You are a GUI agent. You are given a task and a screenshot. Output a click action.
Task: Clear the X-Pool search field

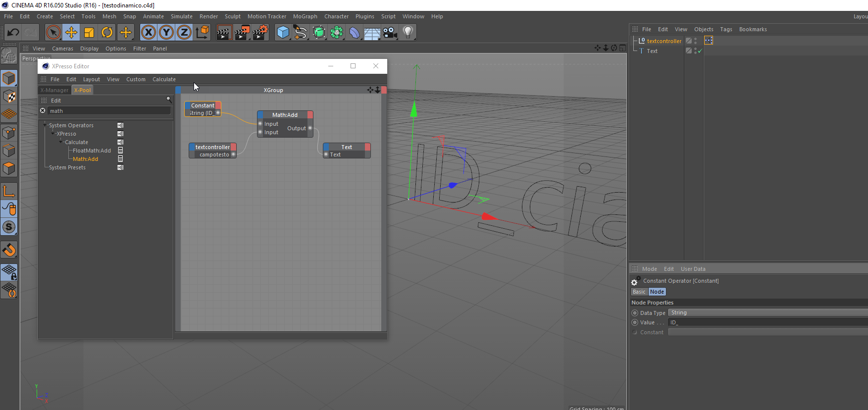point(43,111)
